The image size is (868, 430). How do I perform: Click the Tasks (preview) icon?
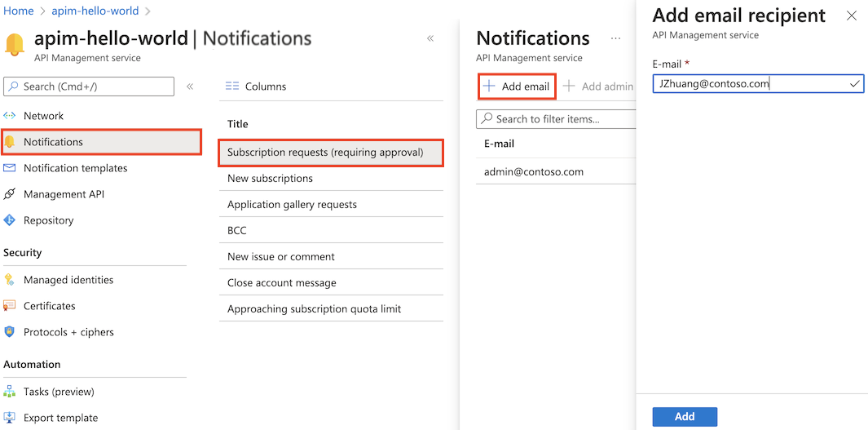point(10,392)
